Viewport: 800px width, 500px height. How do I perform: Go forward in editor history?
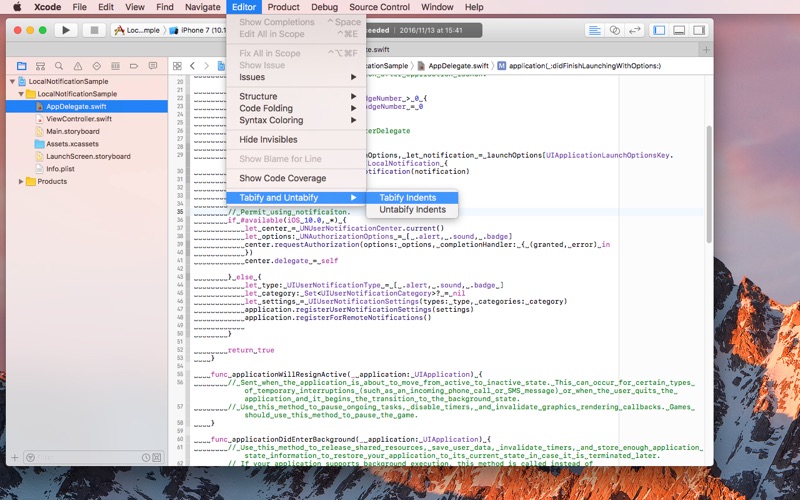(x=206, y=66)
